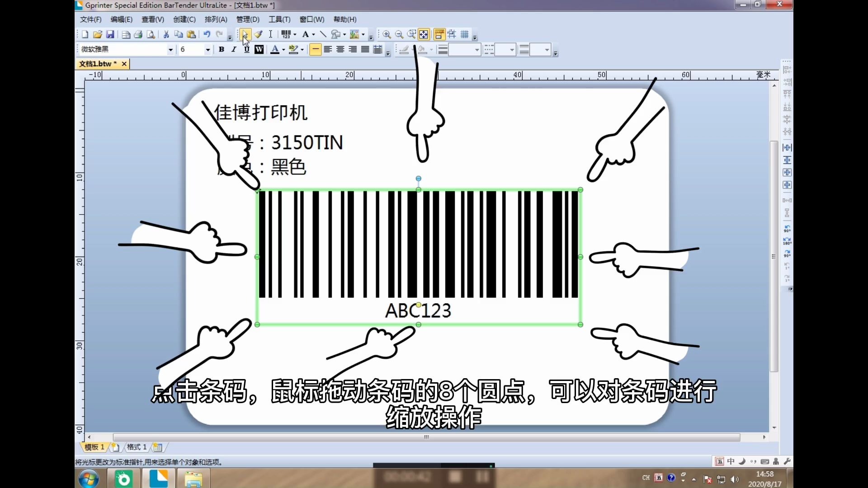
Task: Toggle the rulers display button
Action: click(x=439, y=34)
